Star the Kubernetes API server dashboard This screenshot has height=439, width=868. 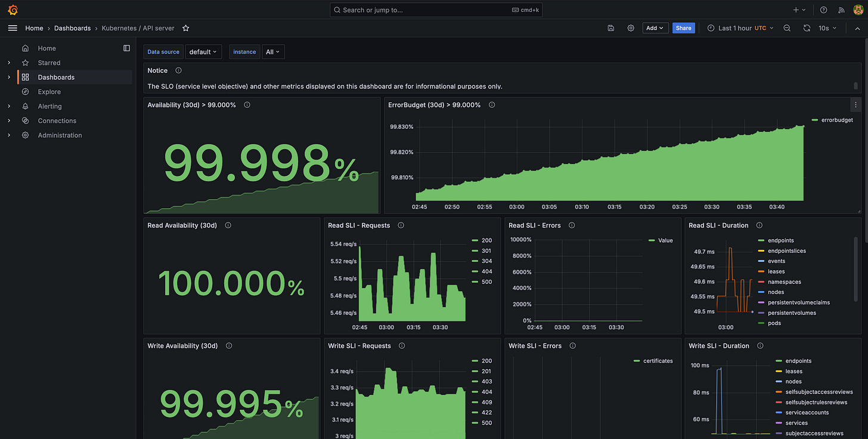tap(185, 28)
